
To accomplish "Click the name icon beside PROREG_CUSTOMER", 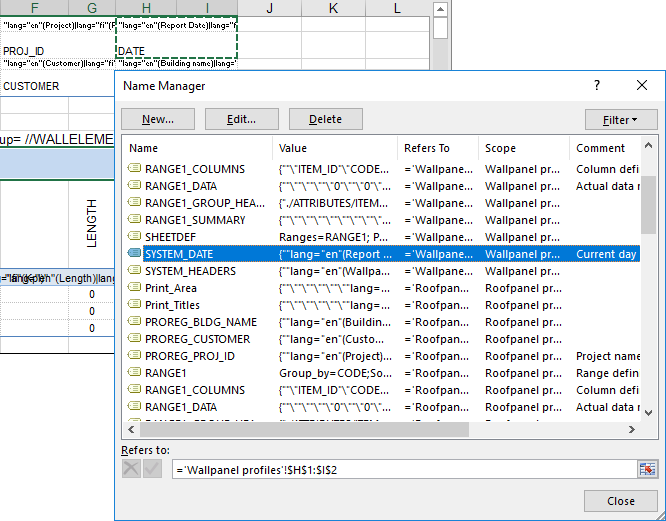I will tap(135, 339).
